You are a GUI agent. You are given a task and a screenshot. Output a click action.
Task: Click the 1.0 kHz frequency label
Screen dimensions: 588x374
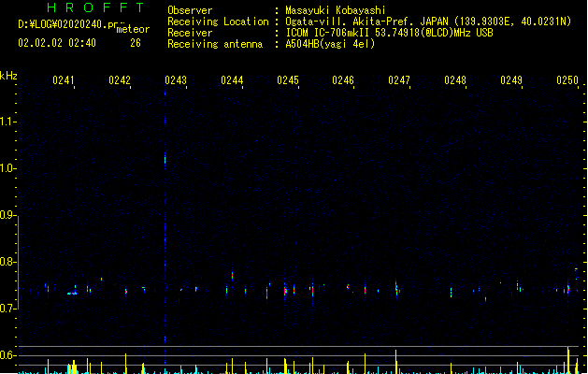tap(7, 168)
